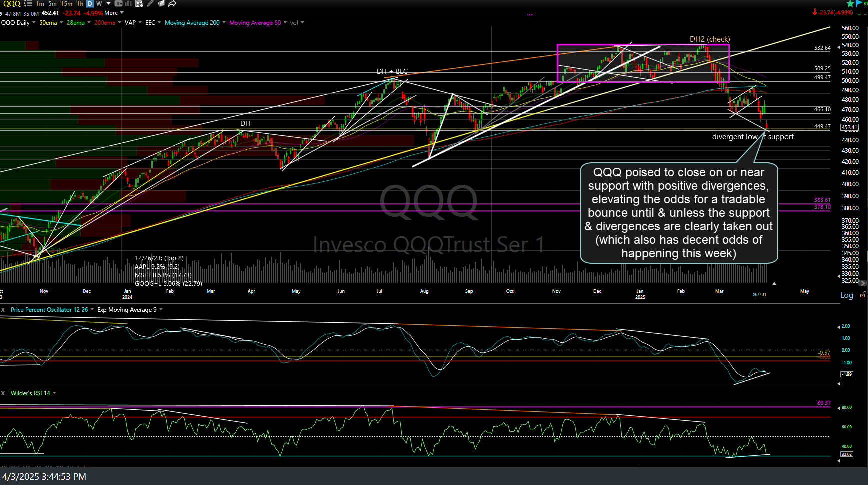This screenshot has height=485, width=868.
Task: Click the add indicator grid icon
Action: [139, 4]
